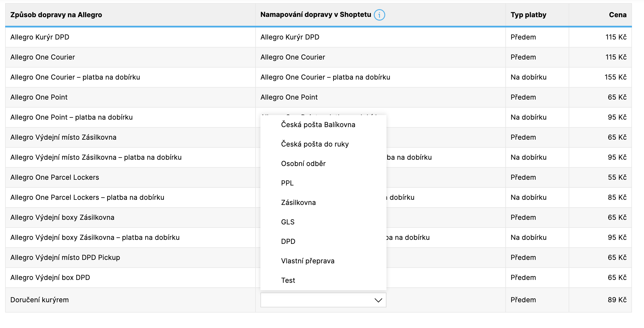Screen dimensions: 644x328
Task: Click Allegro Výdejní box DPD row label
Action: (50, 278)
